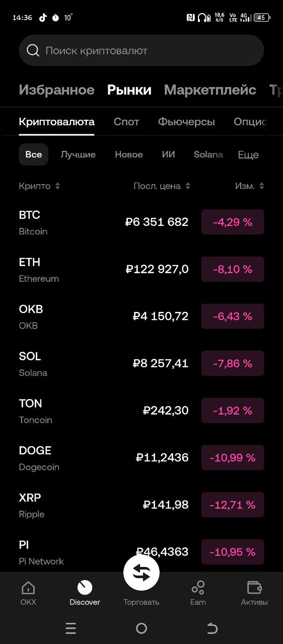
Task: Tap the round trade swap button
Action: pos(141,573)
